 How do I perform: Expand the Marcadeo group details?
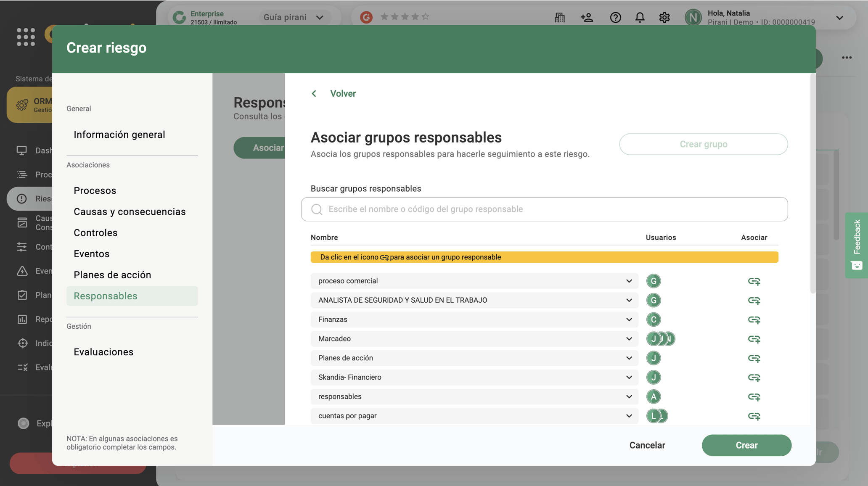coord(629,338)
